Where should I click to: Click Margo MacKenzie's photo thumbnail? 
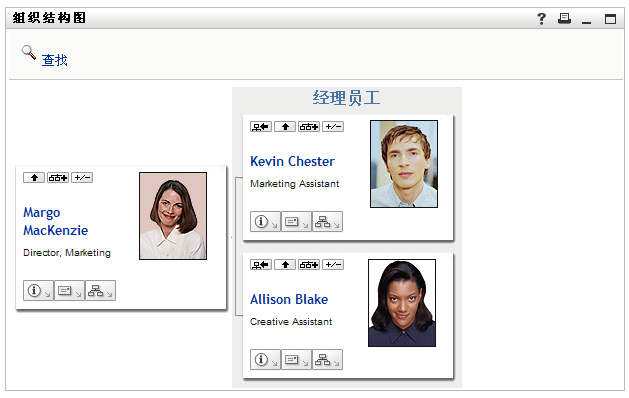[x=173, y=216]
